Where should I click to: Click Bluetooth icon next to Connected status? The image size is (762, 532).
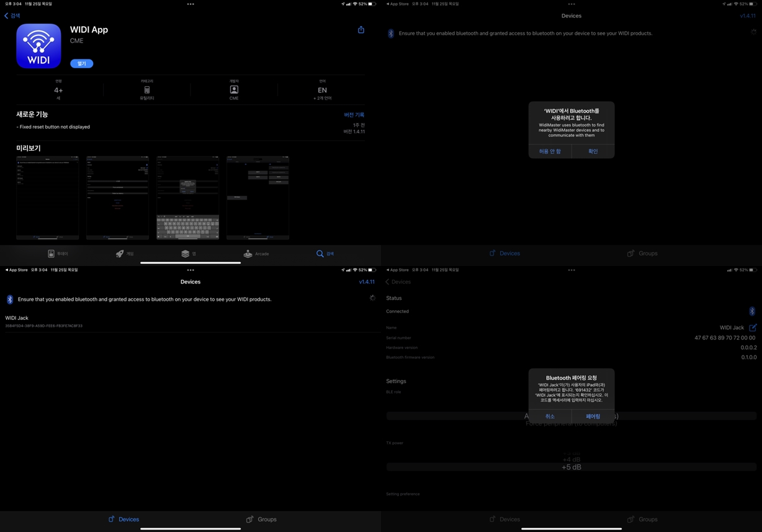[x=752, y=311]
